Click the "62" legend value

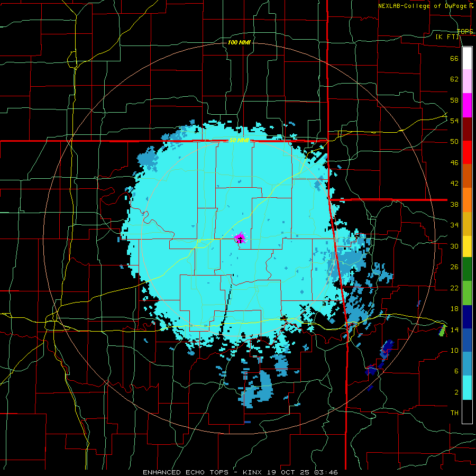pyautogui.click(x=454, y=79)
